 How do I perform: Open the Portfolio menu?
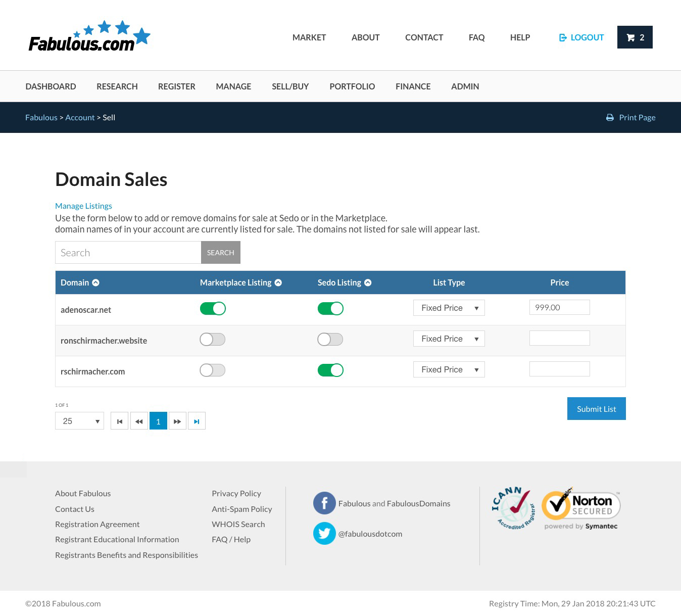tap(352, 86)
